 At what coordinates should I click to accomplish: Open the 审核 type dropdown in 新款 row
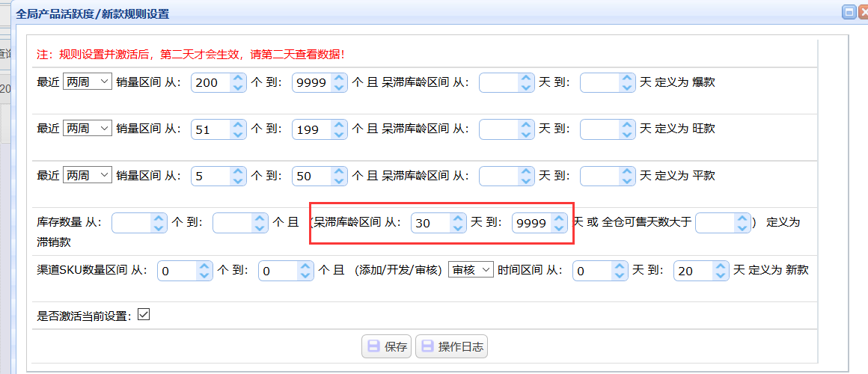471,269
